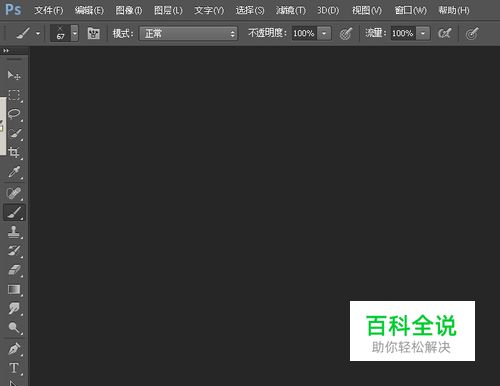
Task: Click the Photoshop Ps logo
Action: 13,10
